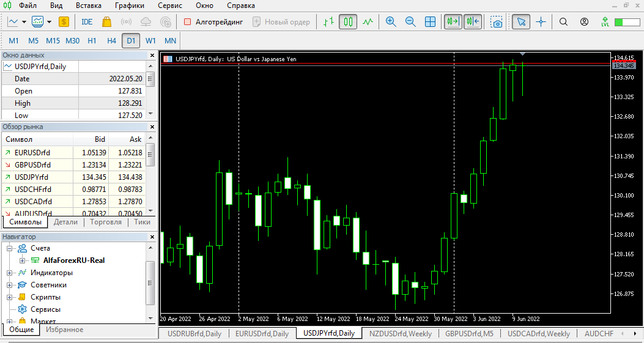644x343 pixels.
Task: Expand the Советники tree node
Action: click(x=9, y=286)
